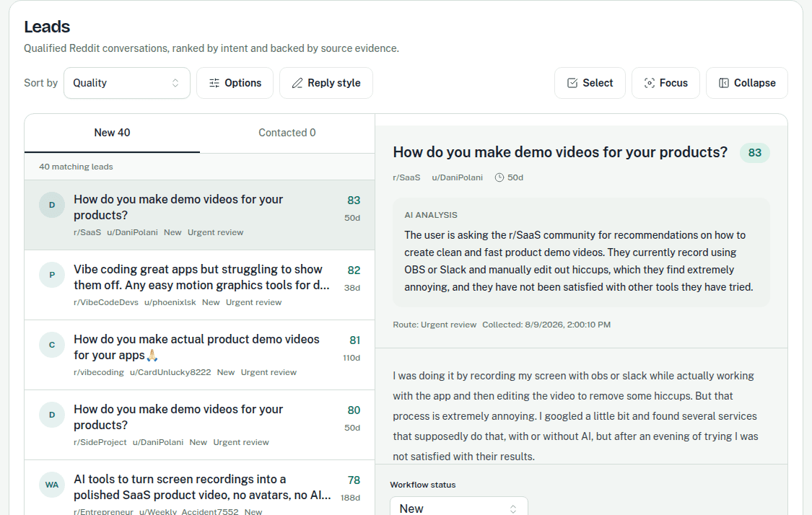
Task: Switch to the New 40 tab
Action: tap(112, 133)
